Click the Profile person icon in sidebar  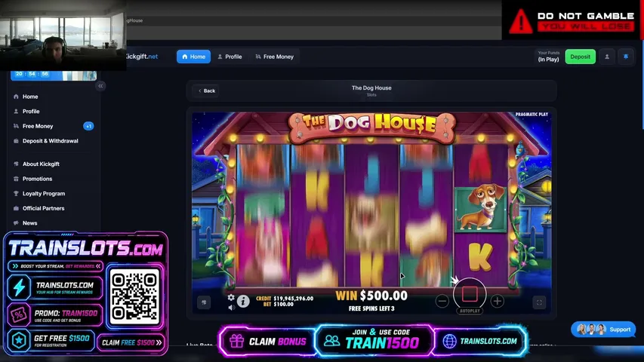pos(16,111)
